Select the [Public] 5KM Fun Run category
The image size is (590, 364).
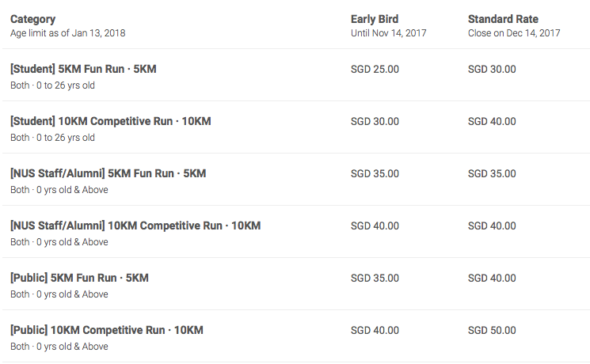coord(79,279)
